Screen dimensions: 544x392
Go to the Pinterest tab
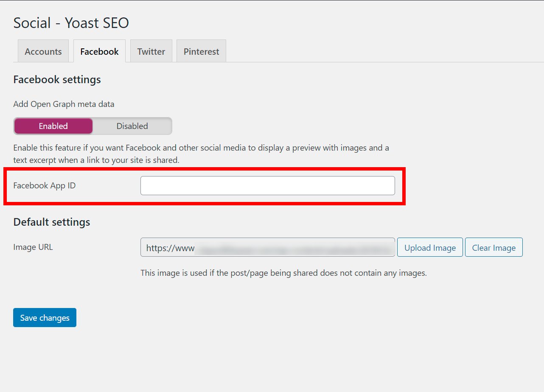201,51
